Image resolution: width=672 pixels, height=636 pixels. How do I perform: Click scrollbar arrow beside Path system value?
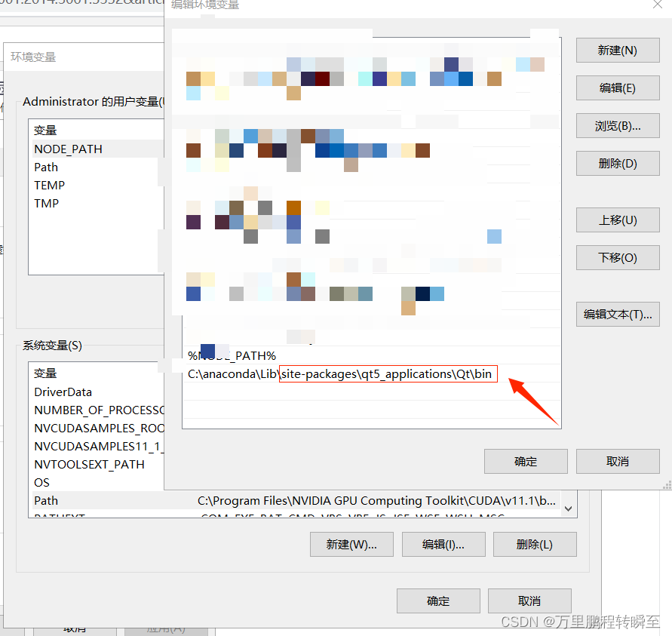point(567,508)
